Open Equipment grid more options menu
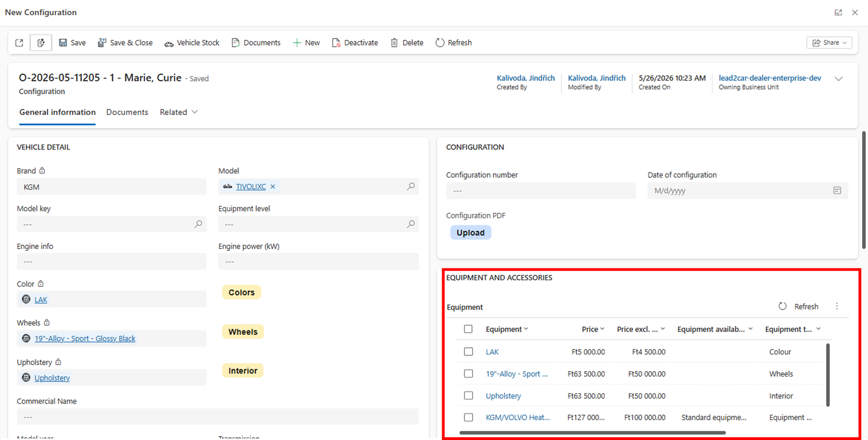 (837, 307)
